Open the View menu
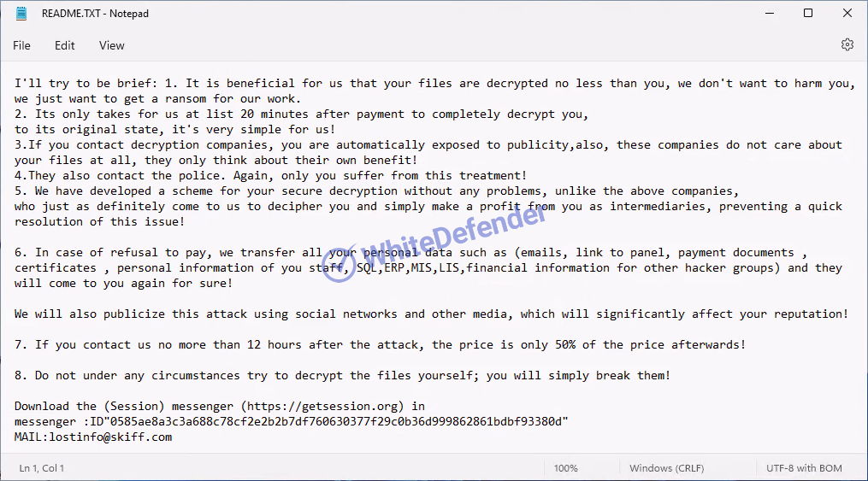This screenshot has height=481, width=868. tap(111, 45)
